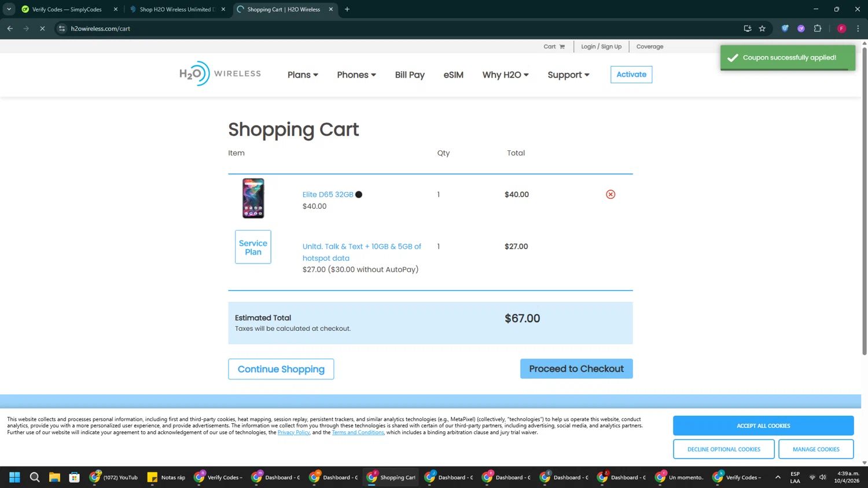Open volume control in system tray
The height and width of the screenshot is (488, 868).
tap(823, 478)
